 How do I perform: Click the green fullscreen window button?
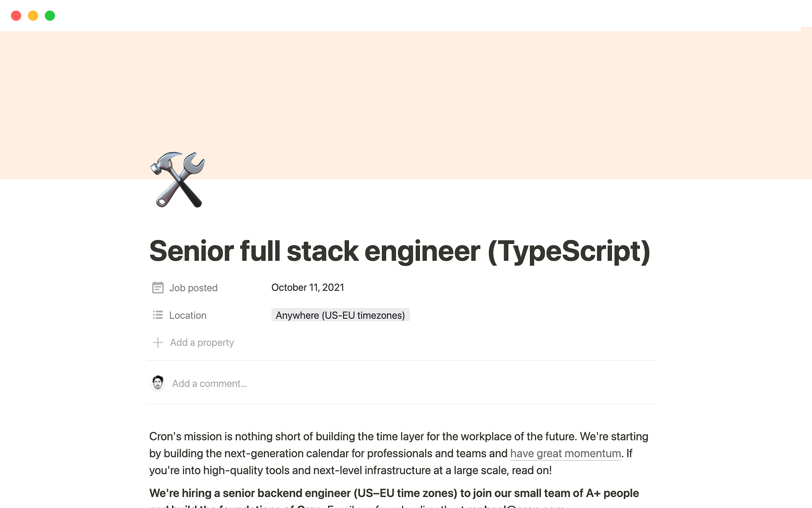(50, 16)
